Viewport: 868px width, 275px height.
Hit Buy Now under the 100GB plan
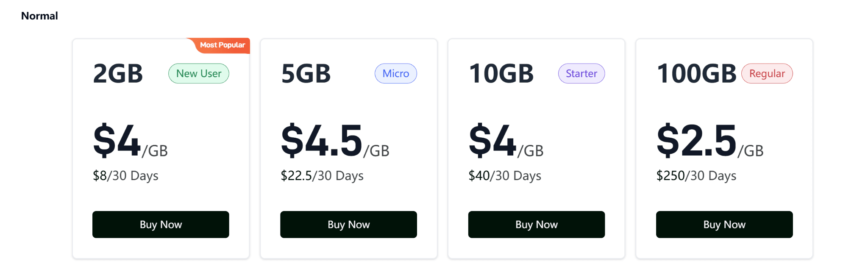point(724,225)
